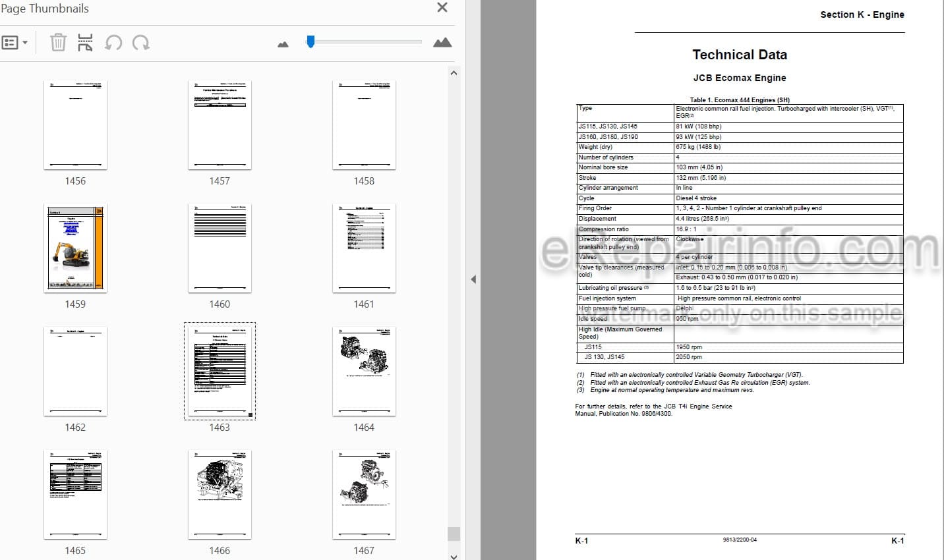Click the thumbnail size slider handle
This screenshot has width=944, height=560.
(310, 42)
